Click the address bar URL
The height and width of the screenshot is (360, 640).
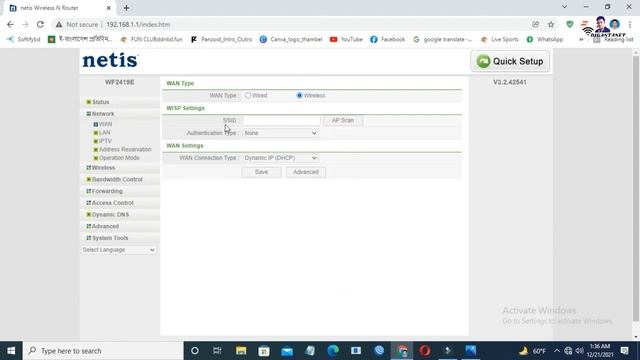pyautogui.click(x=138, y=24)
